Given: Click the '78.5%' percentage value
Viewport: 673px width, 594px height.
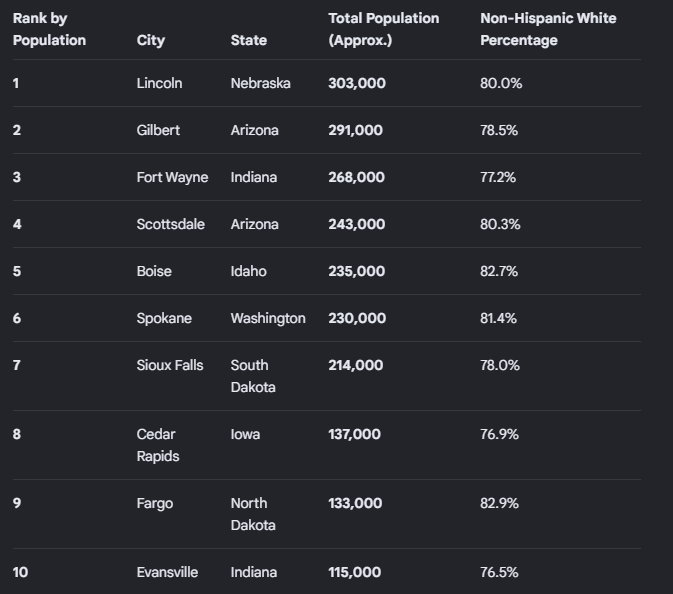Looking at the screenshot, I should pos(499,130).
